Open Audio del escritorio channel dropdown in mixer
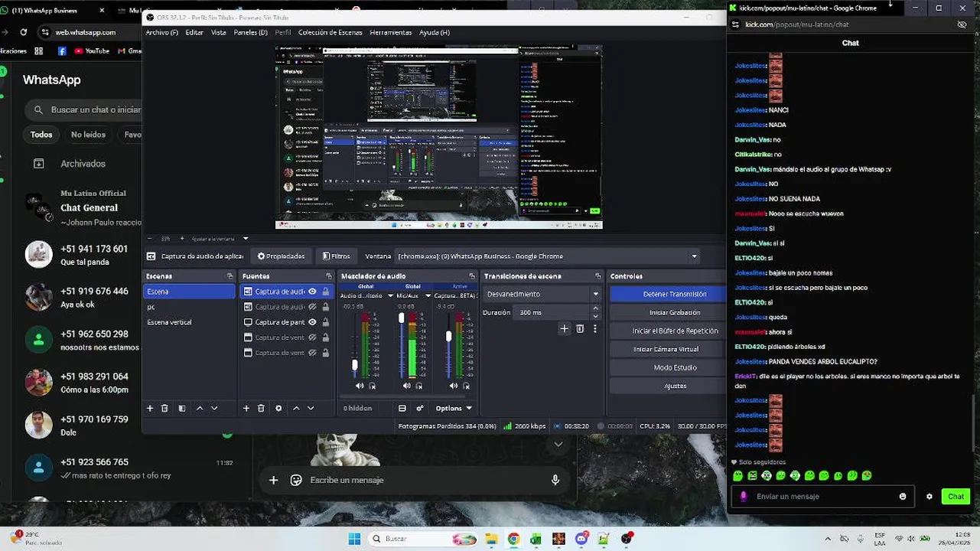This screenshot has height=551, width=980. tap(390, 295)
